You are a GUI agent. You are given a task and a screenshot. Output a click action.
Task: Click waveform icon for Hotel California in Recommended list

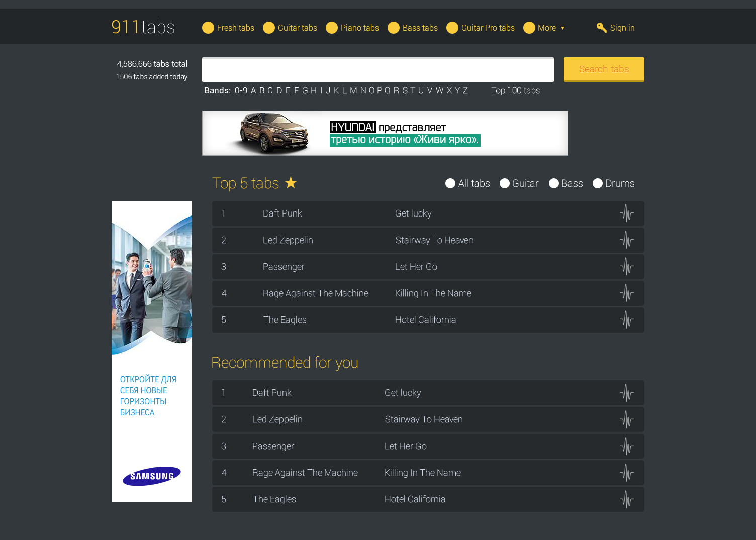click(x=626, y=499)
